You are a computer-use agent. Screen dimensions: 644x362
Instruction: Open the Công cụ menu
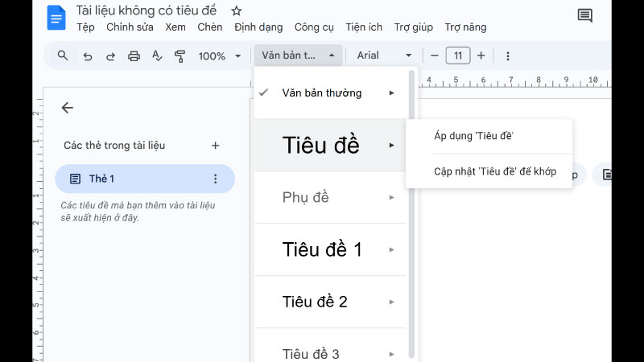tap(314, 27)
